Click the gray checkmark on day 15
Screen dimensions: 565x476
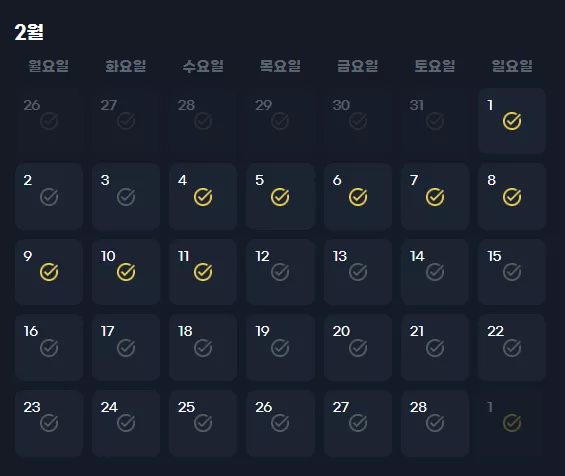(512, 272)
